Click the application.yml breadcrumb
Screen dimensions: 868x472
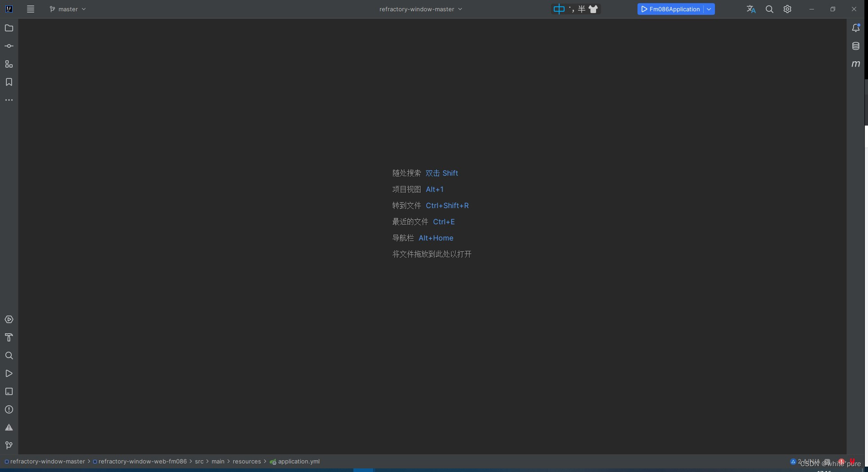[298, 461]
